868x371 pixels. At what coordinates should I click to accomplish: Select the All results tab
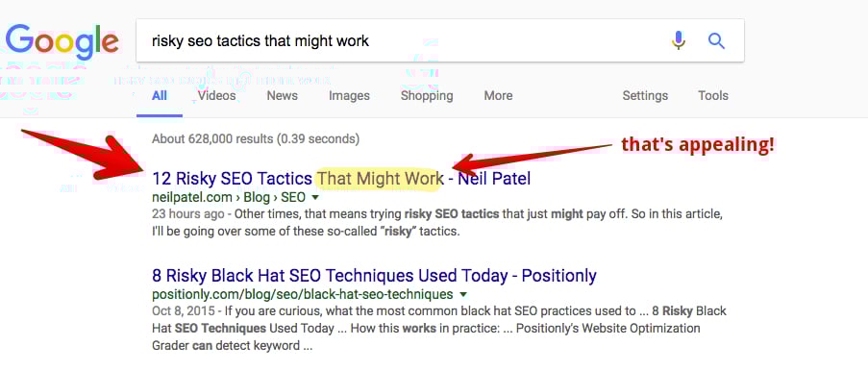[160, 96]
